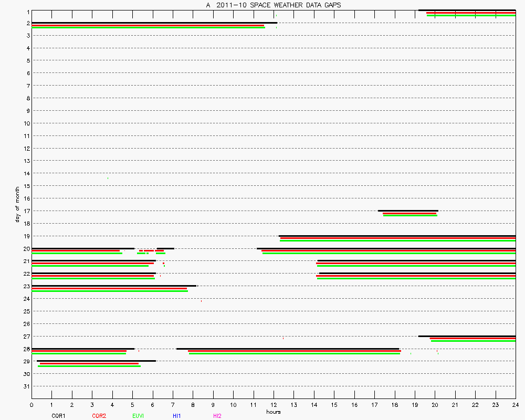Image resolution: width=525 pixels, height=420 pixels.
Task: Click the 'hours' x-axis label
Action: click(x=273, y=412)
